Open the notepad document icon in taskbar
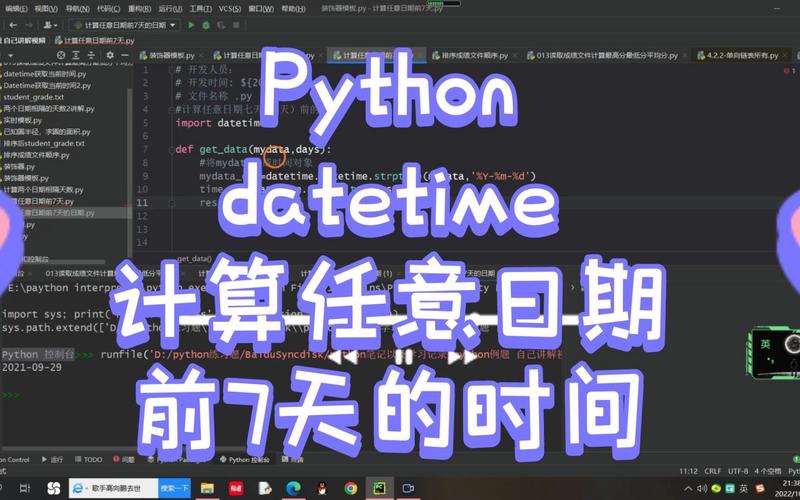800x500 pixels. pyautogui.click(x=265, y=488)
